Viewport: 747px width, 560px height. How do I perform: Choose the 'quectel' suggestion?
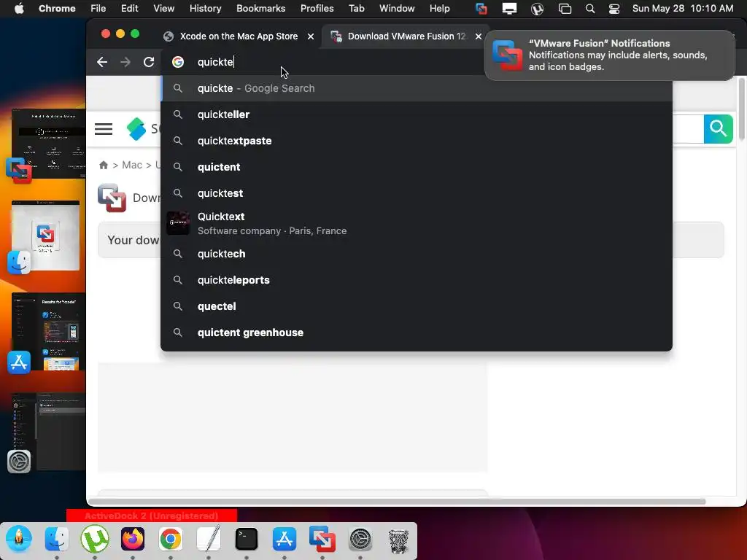click(417, 306)
